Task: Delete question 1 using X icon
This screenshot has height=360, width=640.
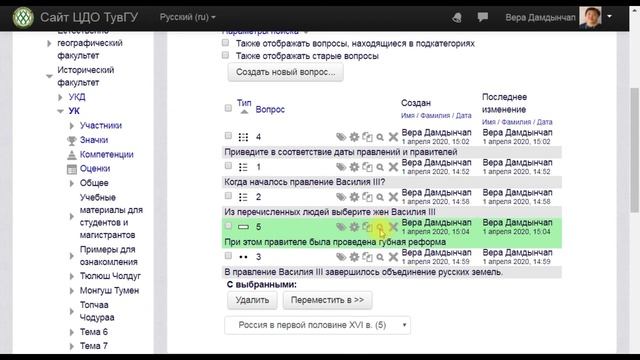Action: (x=393, y=167)
